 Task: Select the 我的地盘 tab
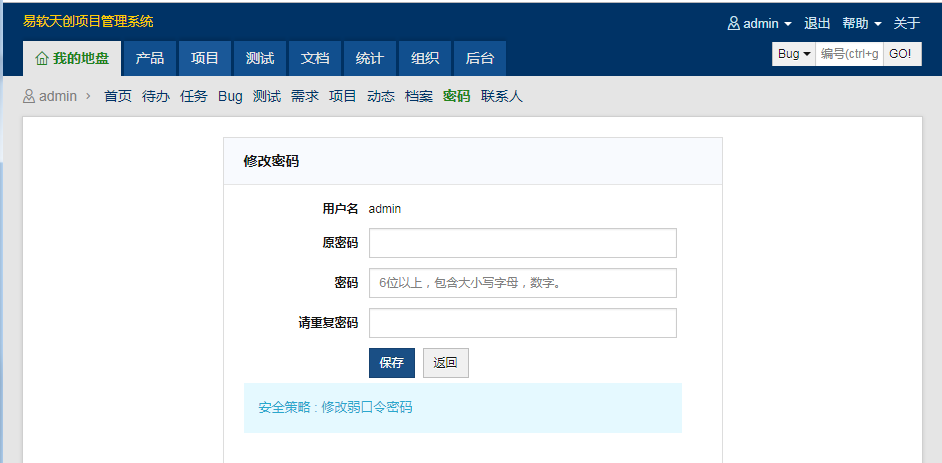[x=72, y=58]
